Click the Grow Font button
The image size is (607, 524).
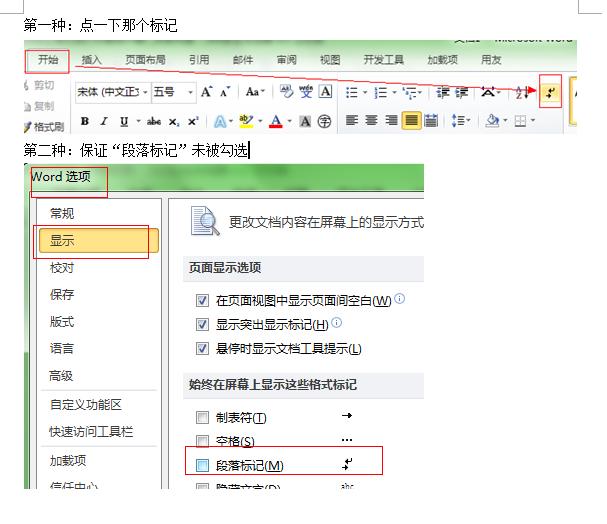point(206,92)
